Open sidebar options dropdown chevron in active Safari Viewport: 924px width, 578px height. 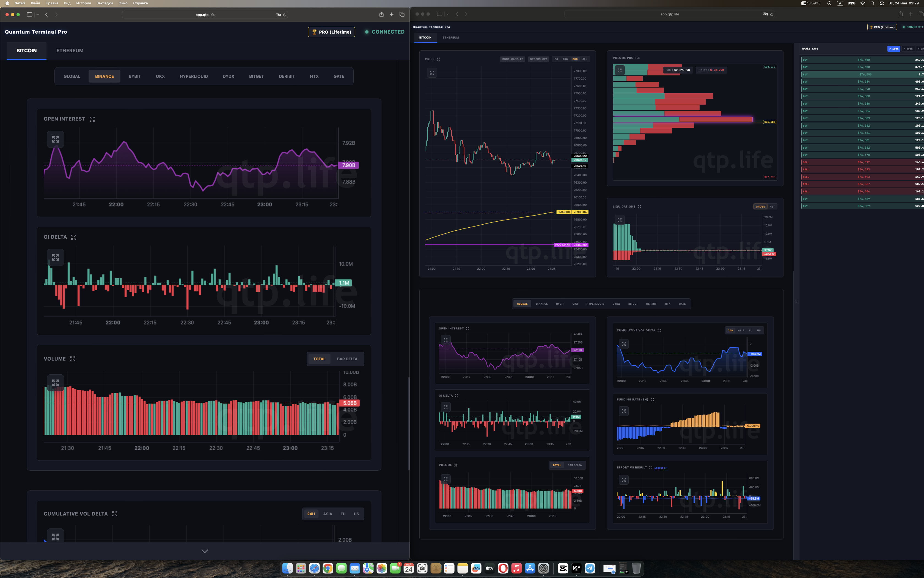[x=37, y=15]
